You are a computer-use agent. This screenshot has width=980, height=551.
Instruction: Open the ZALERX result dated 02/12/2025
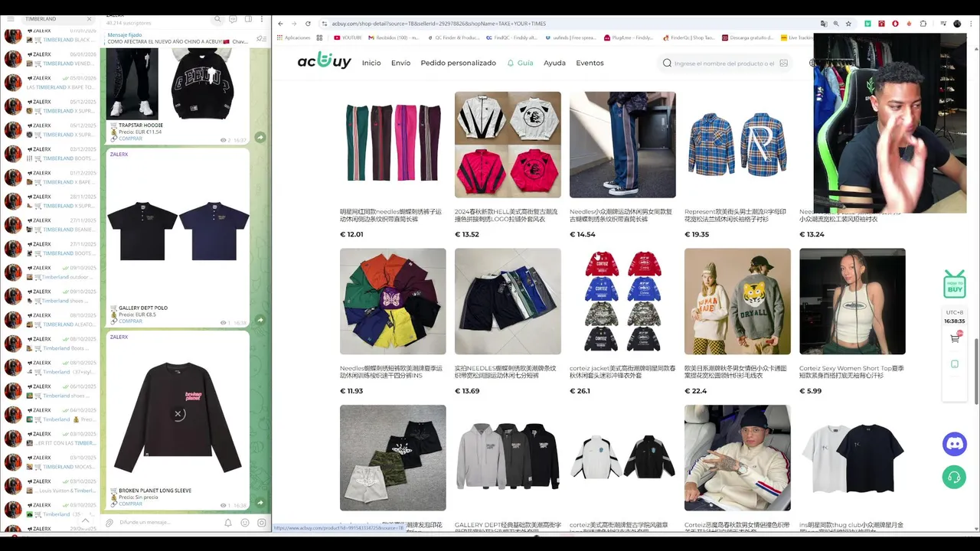tap(51, 154)
